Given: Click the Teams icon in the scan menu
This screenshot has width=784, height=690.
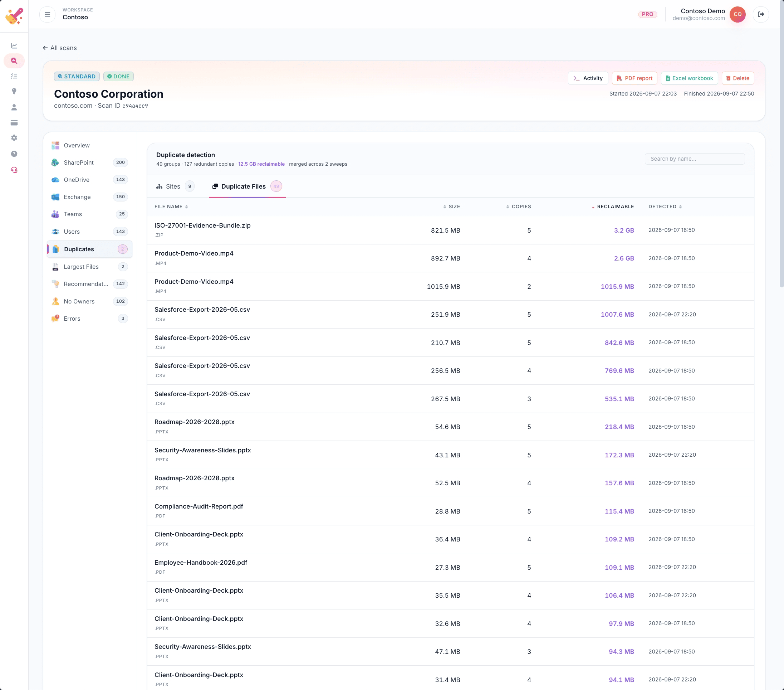Looking at the screenshot, I should (55, 214).
